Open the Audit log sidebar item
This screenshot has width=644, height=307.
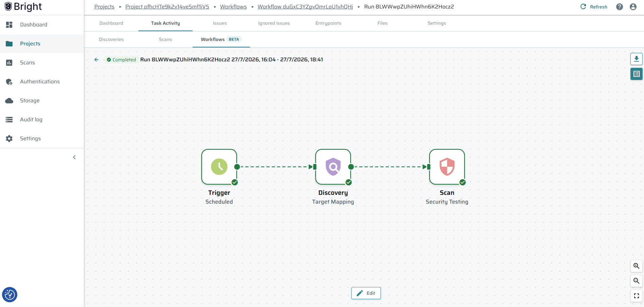(x=42, y=120)
